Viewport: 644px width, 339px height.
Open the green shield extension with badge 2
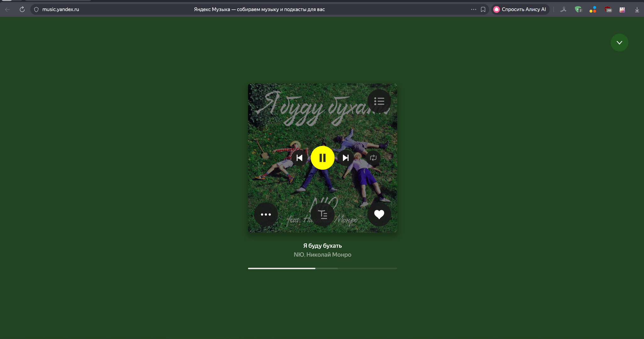(x=578, y=9)
